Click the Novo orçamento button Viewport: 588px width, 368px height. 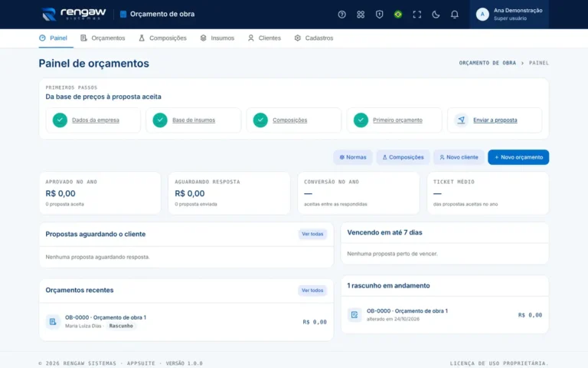pos(518,157)
